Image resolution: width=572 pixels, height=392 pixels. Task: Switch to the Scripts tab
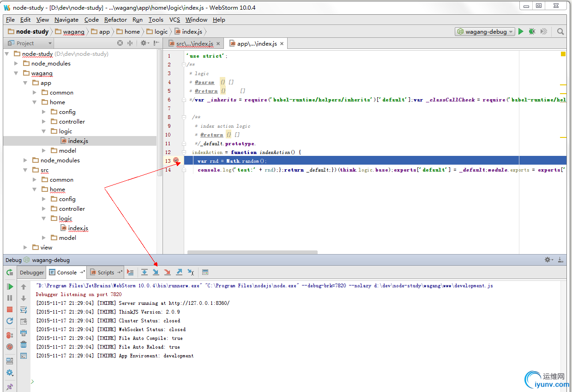[106, 273]
